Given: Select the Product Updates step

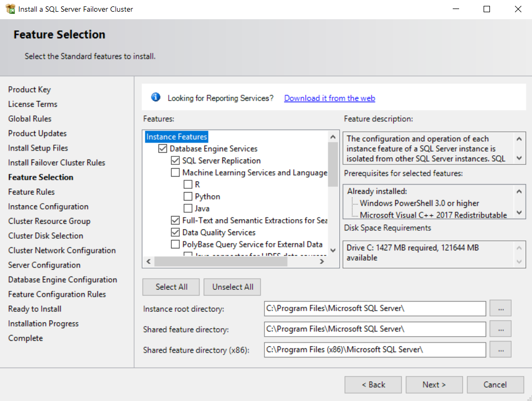Looking at the screenshot, I should [37, 133].
